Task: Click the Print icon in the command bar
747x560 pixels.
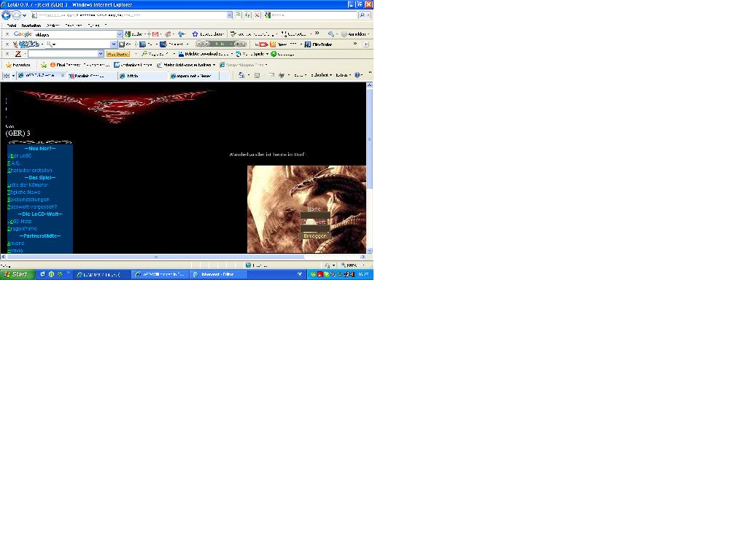Action: point(282,75)
